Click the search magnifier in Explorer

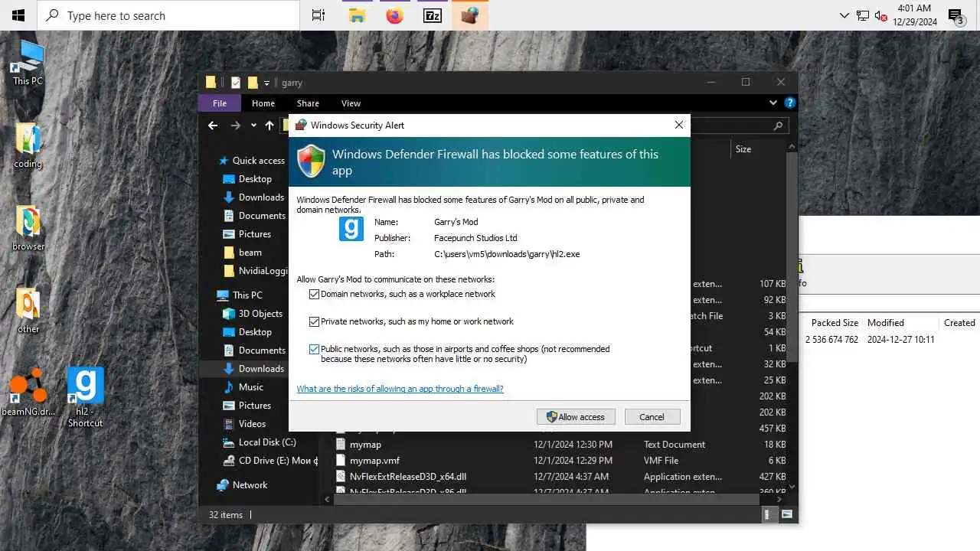pyautogui.click(x=778, y=126)
